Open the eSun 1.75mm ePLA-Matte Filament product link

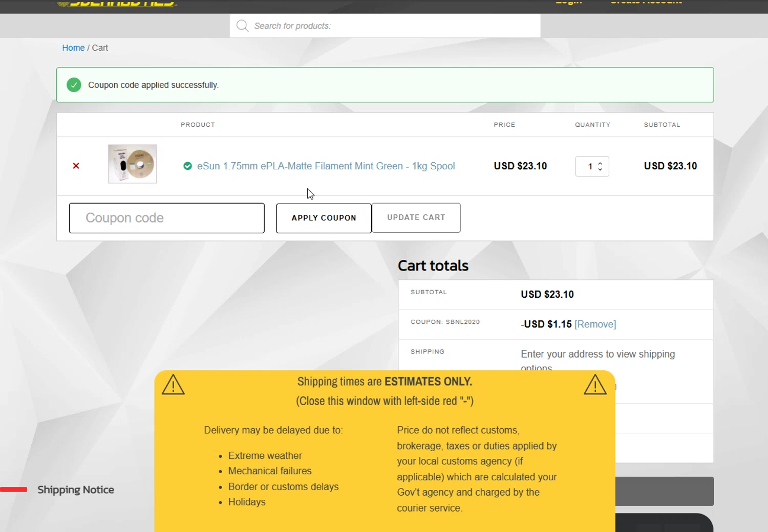[326, 166]
